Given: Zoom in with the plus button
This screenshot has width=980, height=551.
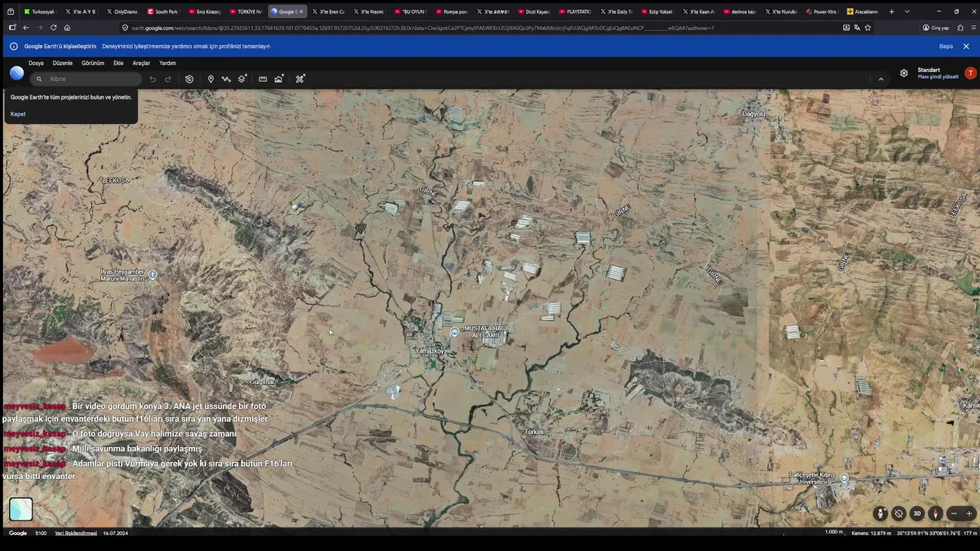Looking at the screenshot, I should pyautogui.click(x=969, y=514).
